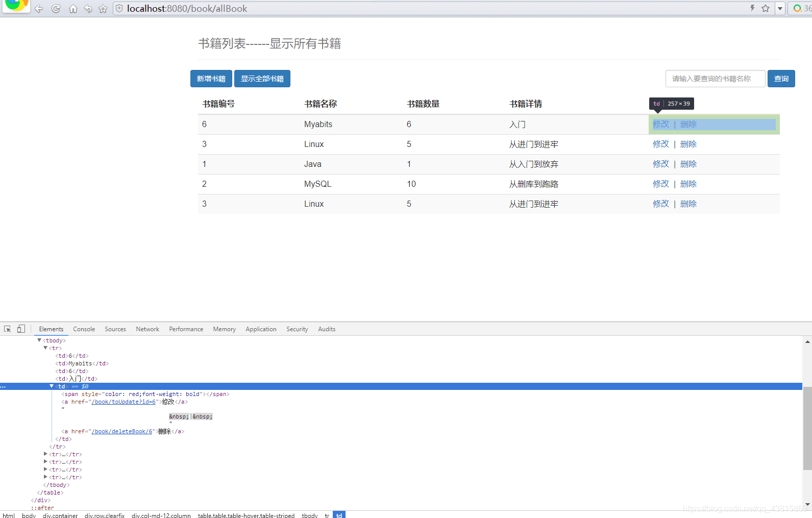The width and height of the screenshot is (812, 518).
Task: Select the ::after pseudo-element node
Action: pyautogui.click(x=42, y=508)
